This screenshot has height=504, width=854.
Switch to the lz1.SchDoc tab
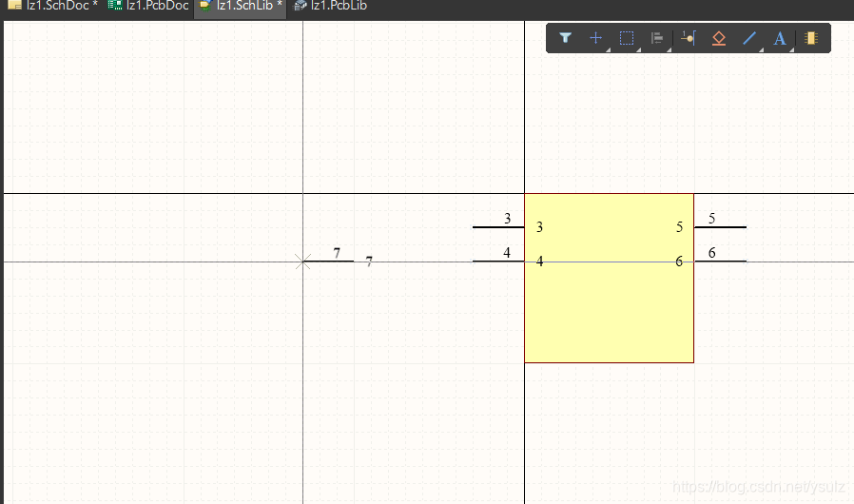click(53, 6)
